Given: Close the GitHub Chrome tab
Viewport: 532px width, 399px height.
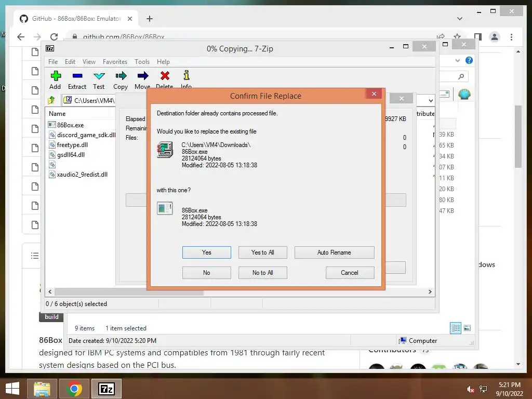Looking at the screenshot, I should 129,19.
